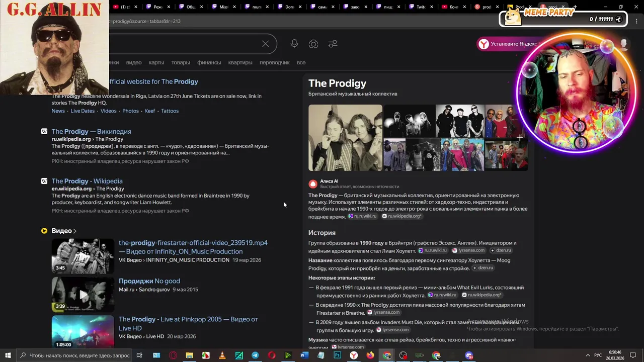
Task: Open the action center notification icon
Action: pos(633,355)
